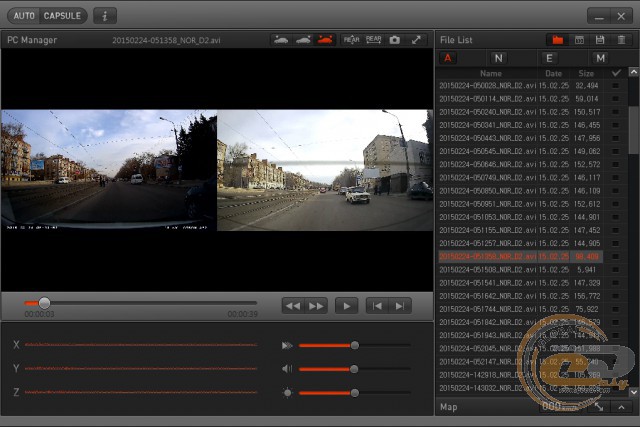Image resolution: width=640 pixels, height=427 pixels.
Task: Click the check-all header checkmark
Action: click(616, 73)
